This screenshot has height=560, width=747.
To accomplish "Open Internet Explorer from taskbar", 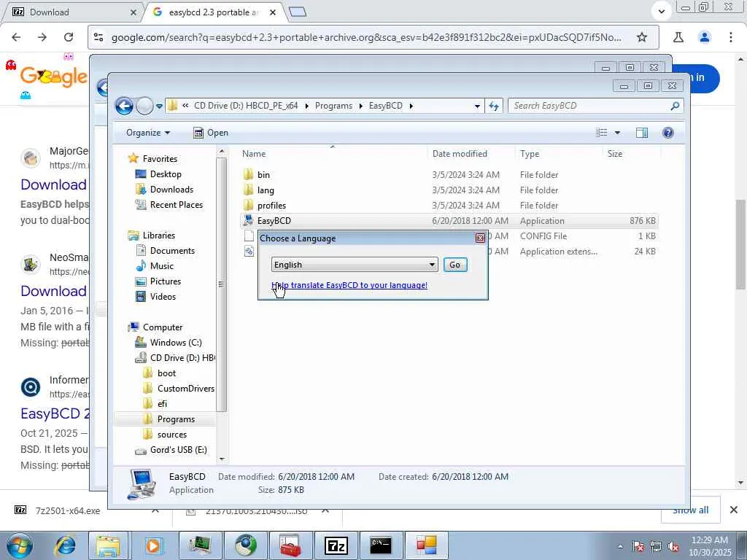I will [65, 545].
